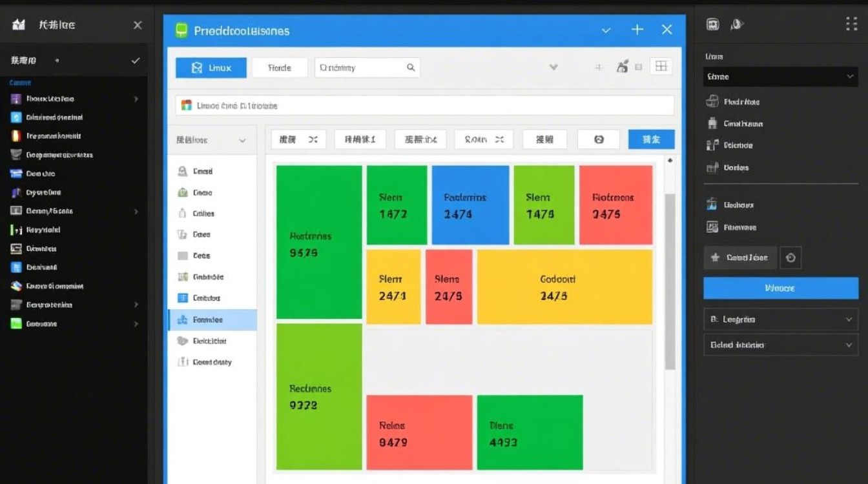868x484 pixels.
Task: Click the plus icon in the blue title bar
Action: (x=637, y=30)
